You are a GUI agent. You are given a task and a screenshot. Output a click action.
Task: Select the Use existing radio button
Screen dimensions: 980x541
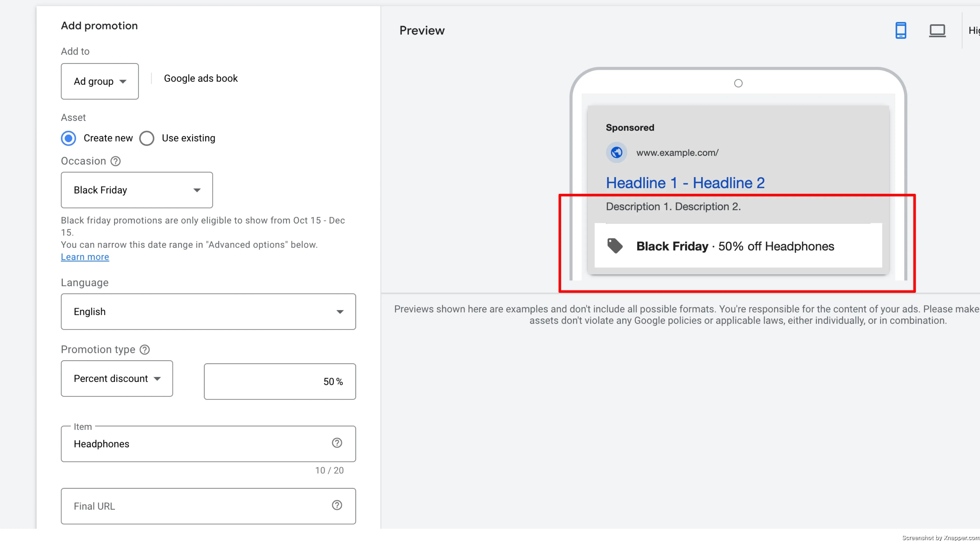pos(147,138)
